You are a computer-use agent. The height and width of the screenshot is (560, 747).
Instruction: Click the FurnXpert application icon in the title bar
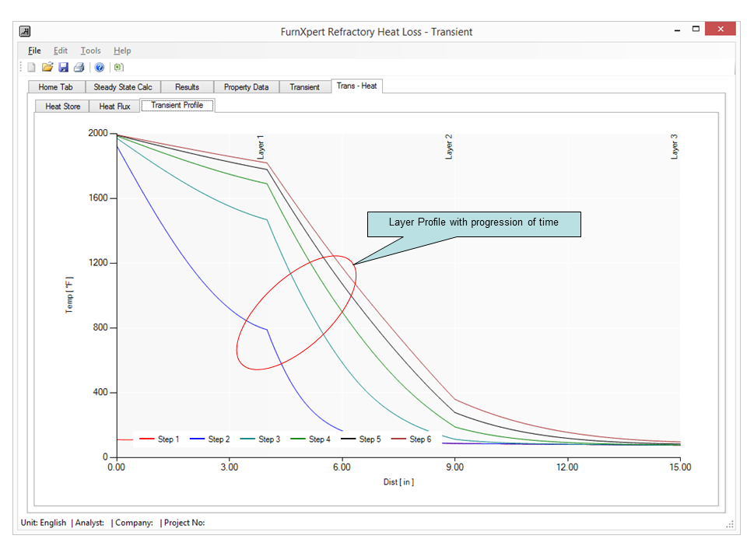click(25, 31)
